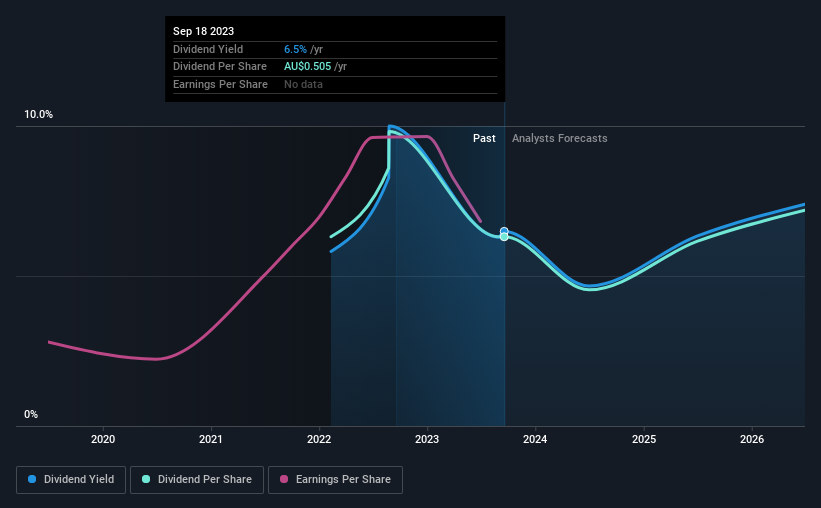Toggle the Earnings Per Share legend button
821x508 pixels.
click(335, 480)
